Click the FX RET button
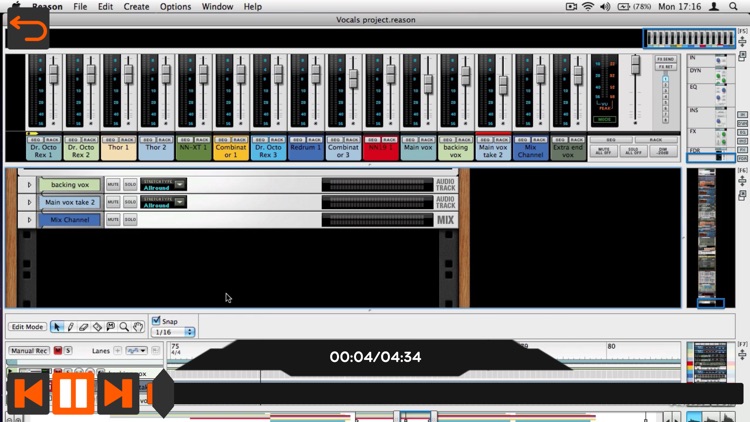Screen dimensions: 750x422 pyautogui.click(x=665, y=67)
